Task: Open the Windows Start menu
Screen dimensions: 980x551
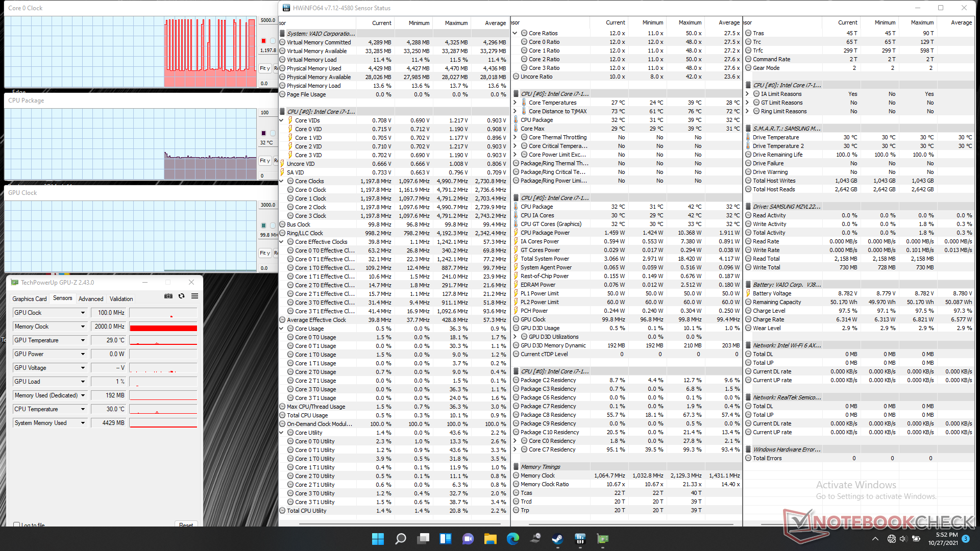Action: 378,539
